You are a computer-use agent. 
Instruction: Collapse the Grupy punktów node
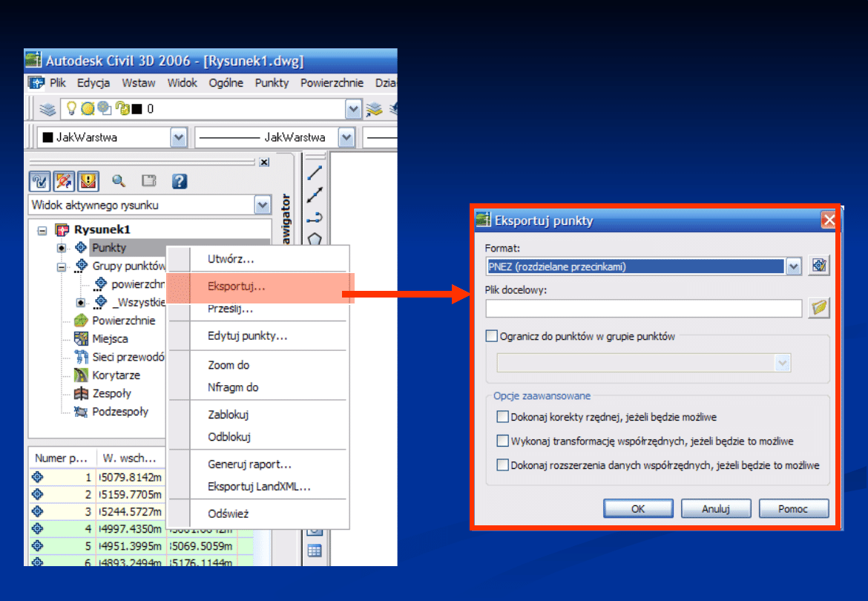(x=62, y=267)
